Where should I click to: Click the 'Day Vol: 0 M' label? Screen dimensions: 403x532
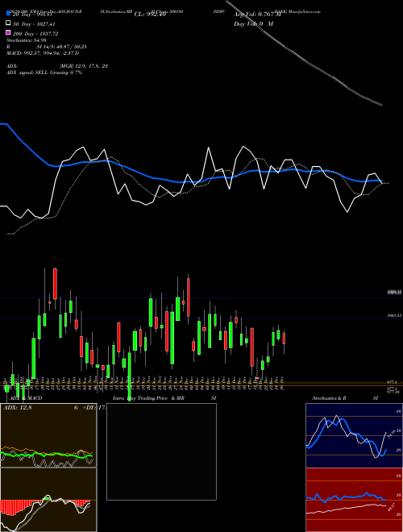coord(253,23)
